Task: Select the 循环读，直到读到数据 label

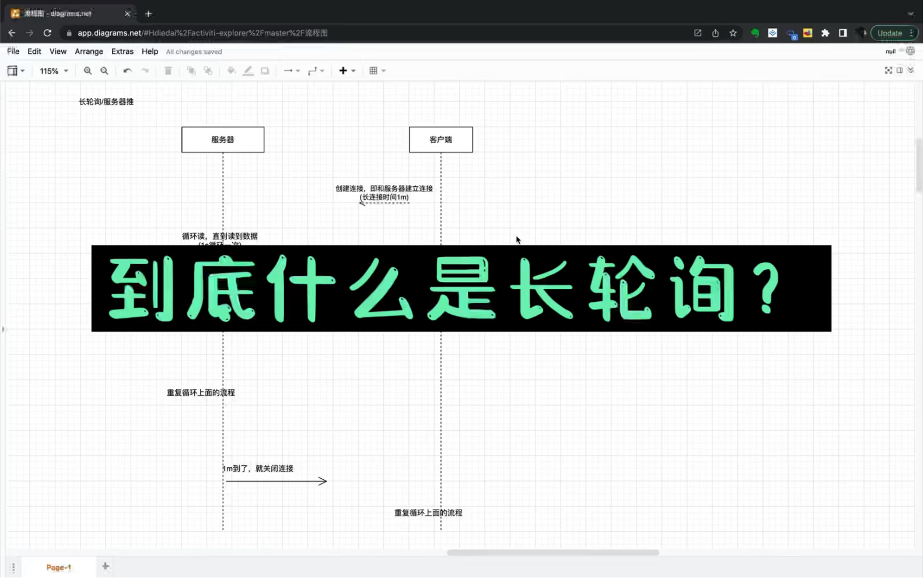Action: (x=220, y=236)
